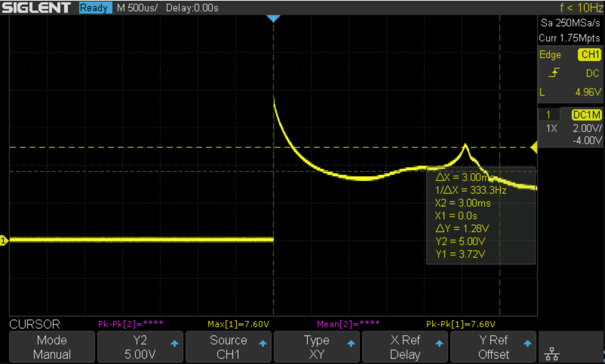
Task: Click the arrow on the X Ref softkey
Action: (439, 343)
